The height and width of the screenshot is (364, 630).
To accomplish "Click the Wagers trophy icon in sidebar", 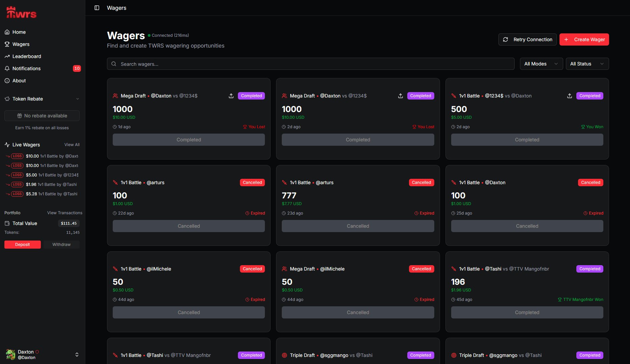I will [7, 44].
